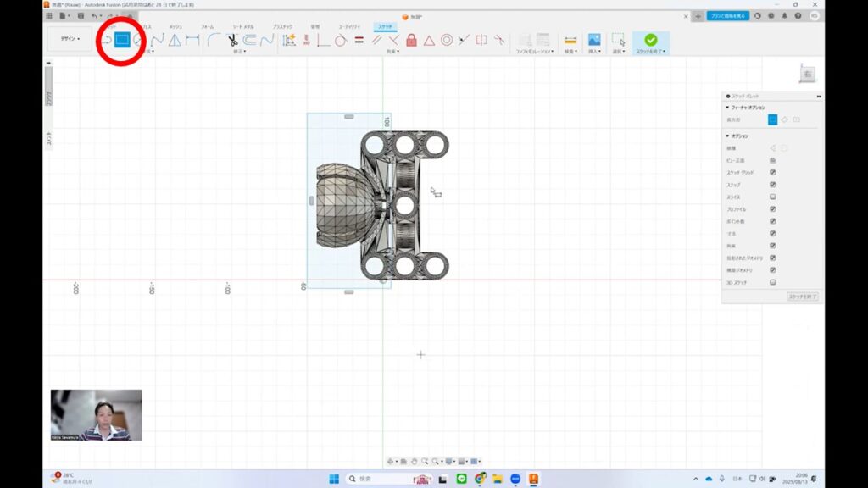Click Finish Sketch button in Sketch Palette
868x488 pixels.
[802, 297]
